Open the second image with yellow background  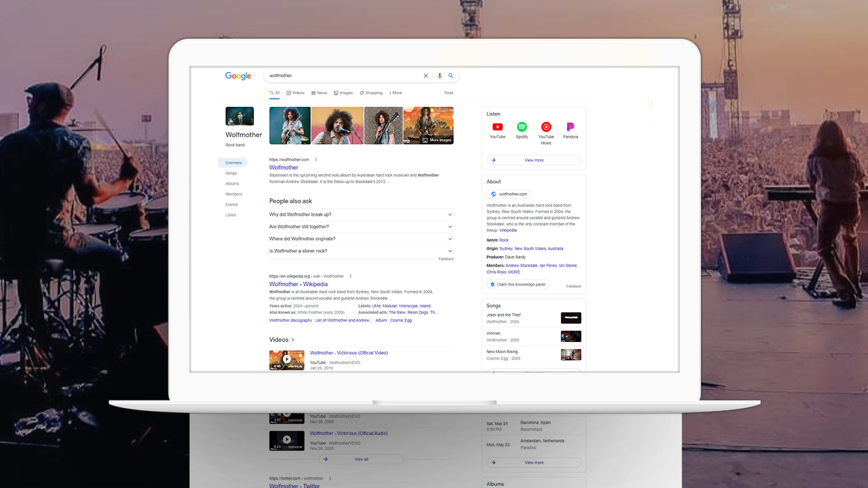point(337,125)
